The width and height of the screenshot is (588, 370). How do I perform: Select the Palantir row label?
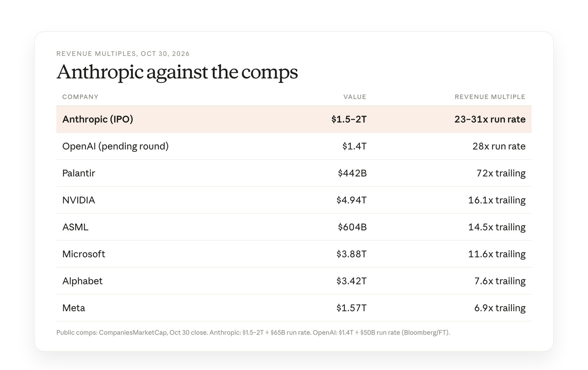79,173
